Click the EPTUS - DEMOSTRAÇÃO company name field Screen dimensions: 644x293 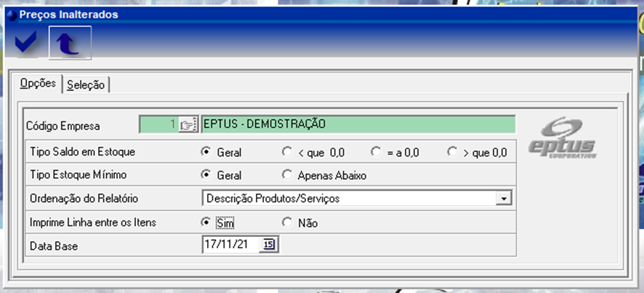click(358, 124)
